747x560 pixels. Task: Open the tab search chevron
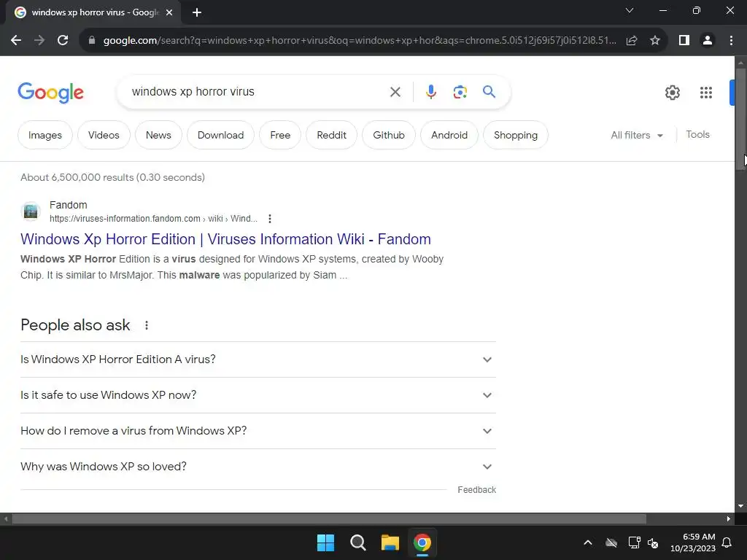[x=630, y=10]
